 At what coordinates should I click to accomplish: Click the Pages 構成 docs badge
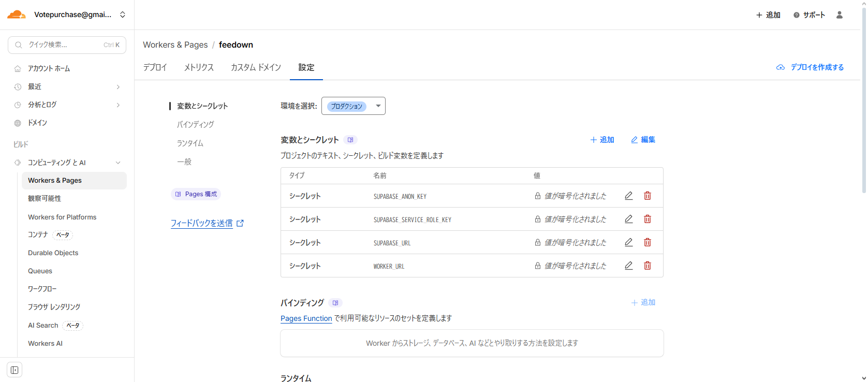tap(196, 194)
